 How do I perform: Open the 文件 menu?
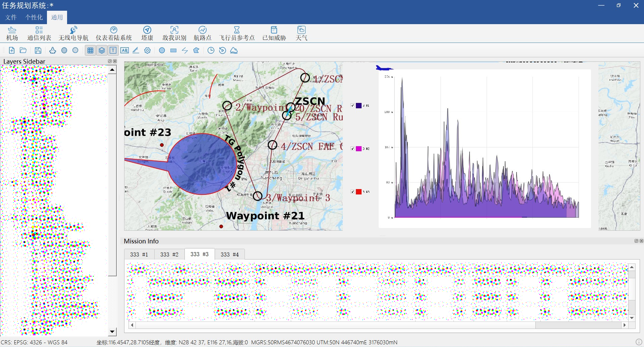tap(11, 17)
